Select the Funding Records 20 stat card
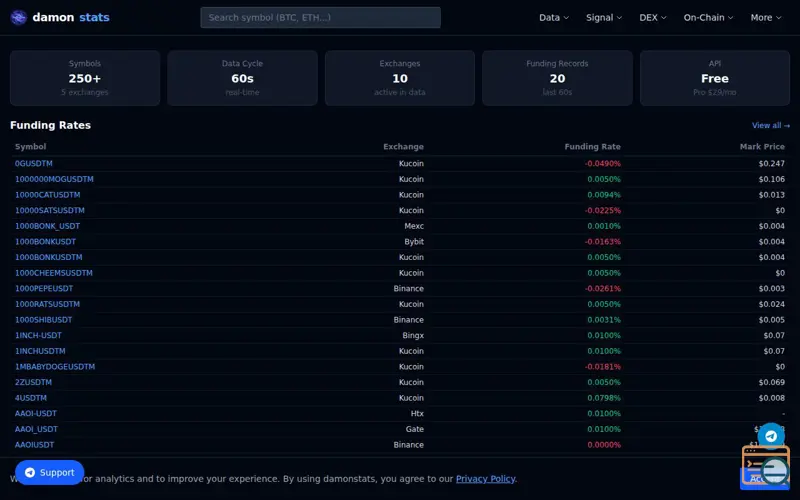 pyautogui.click(x=557, y=78)
